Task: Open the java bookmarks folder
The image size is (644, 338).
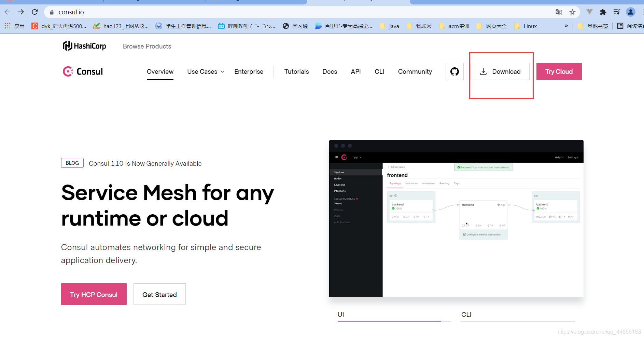Action: pos(389,26)
